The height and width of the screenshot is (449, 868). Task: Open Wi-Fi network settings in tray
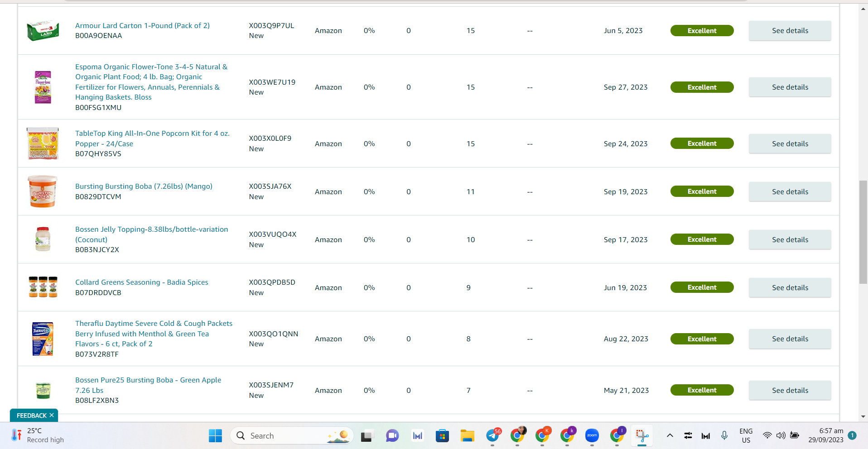(x=767, y=435)
